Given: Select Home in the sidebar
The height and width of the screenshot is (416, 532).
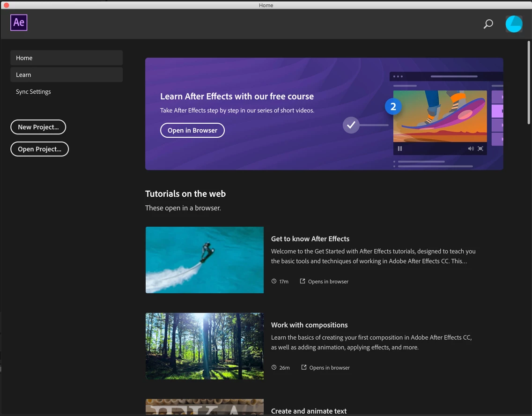Looking at the screenshot, I should 66,58.
